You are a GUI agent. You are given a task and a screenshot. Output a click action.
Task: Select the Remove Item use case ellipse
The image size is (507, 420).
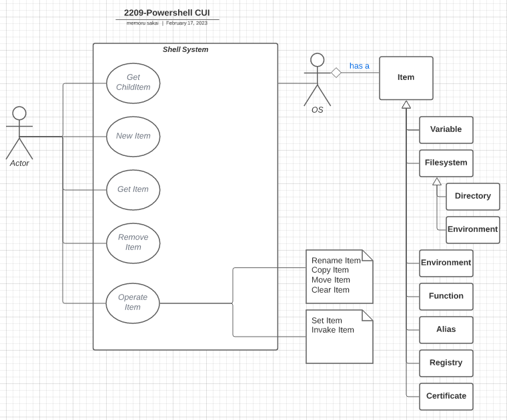click(x=133, y=243)
